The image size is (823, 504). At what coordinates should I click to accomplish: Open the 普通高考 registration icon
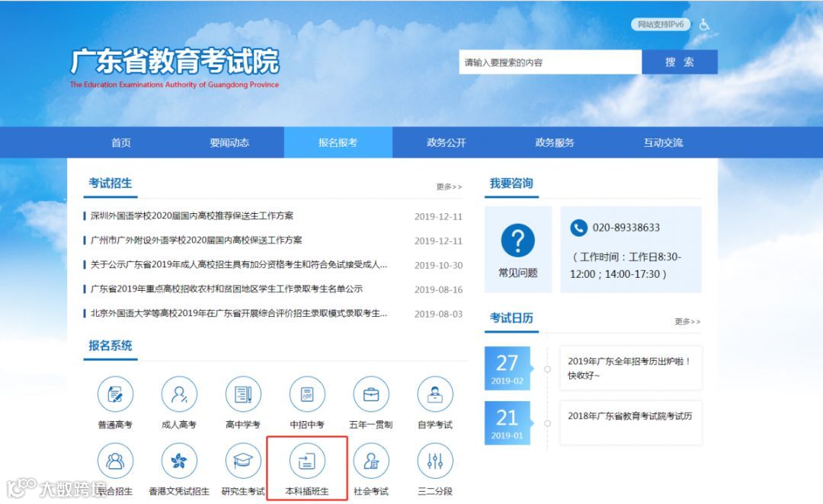pyautogui.click(x=115, y=394)
